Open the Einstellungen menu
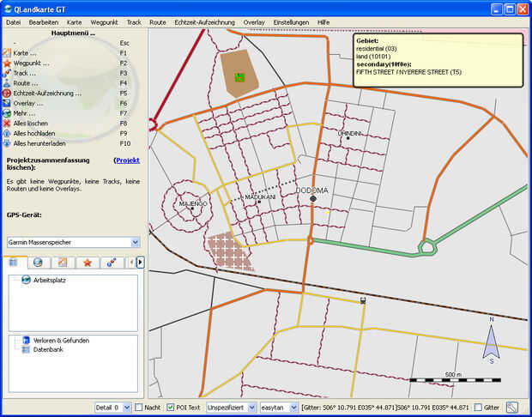This screenshot has width=532, height=417. tap(292, 21)
